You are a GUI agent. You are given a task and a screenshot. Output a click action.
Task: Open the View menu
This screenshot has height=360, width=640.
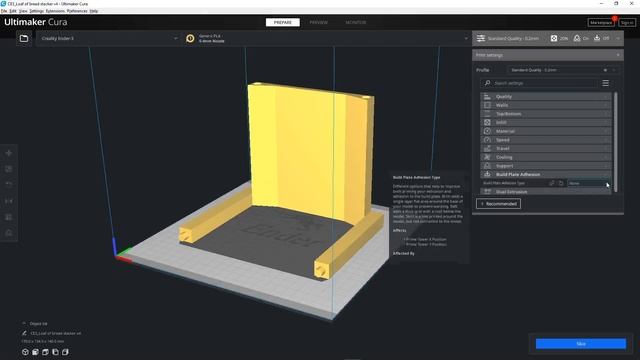pos(23,11)
